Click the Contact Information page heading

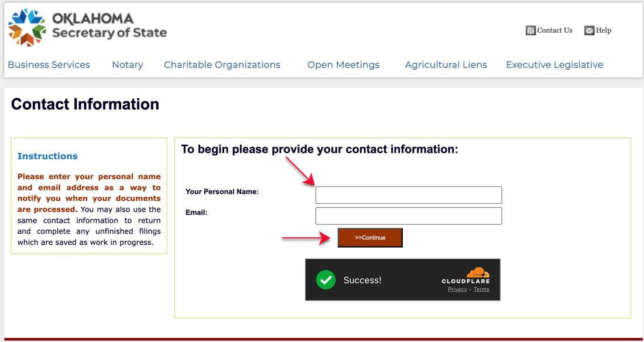[x=85, y=104]
